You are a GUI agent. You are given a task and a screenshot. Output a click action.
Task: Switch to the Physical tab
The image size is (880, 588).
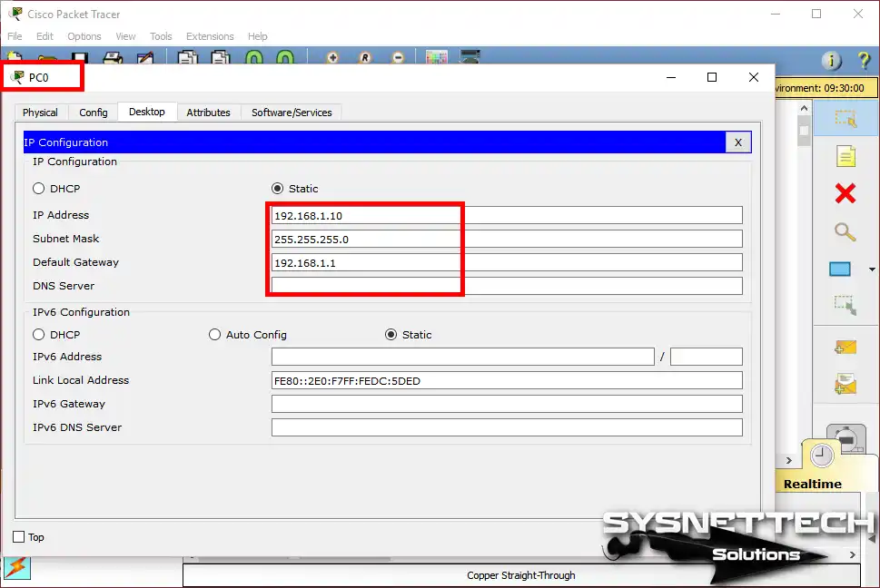[40, 113]
